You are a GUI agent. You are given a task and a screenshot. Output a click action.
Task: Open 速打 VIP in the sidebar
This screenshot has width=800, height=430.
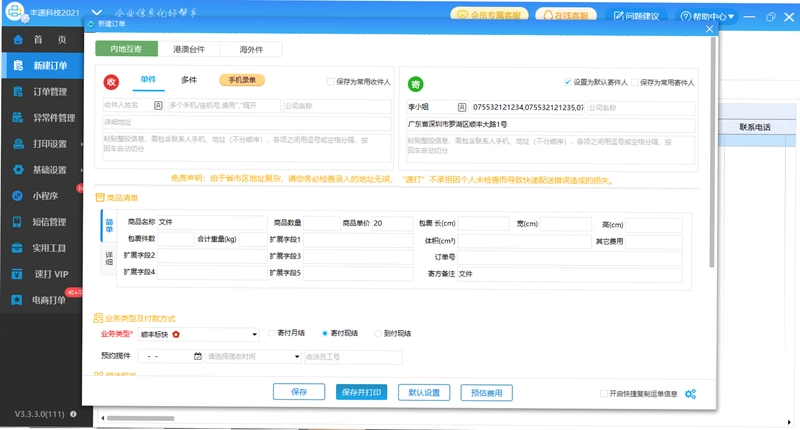pyautogui.click(x=42, y=274)
